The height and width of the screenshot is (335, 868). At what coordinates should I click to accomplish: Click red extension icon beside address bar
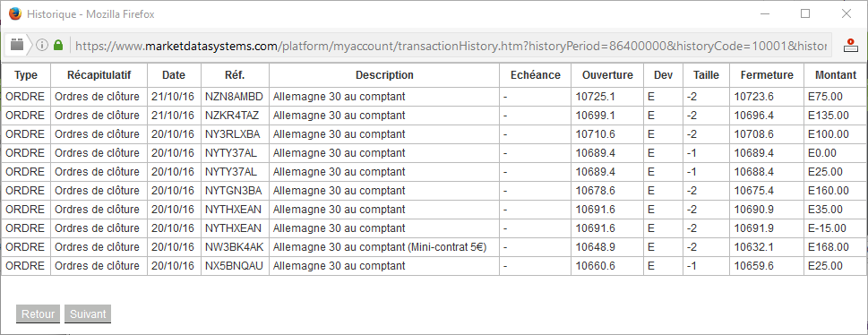tap(850, 46)
